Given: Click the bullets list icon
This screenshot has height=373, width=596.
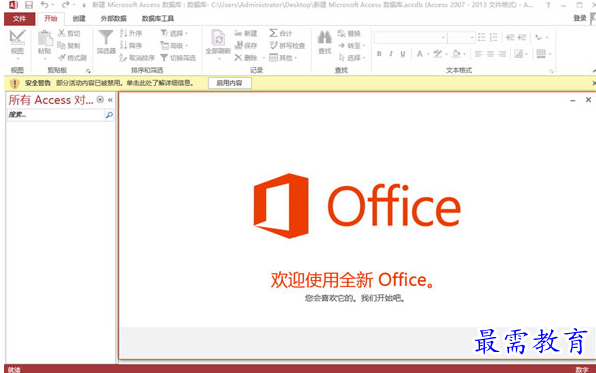Looking at the screenshot, I should [x=482, y=37].
